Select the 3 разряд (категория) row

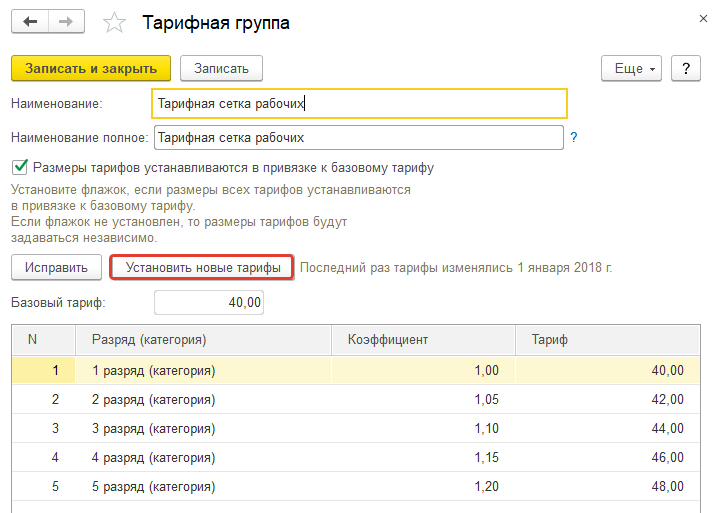[x=153, y=428]
